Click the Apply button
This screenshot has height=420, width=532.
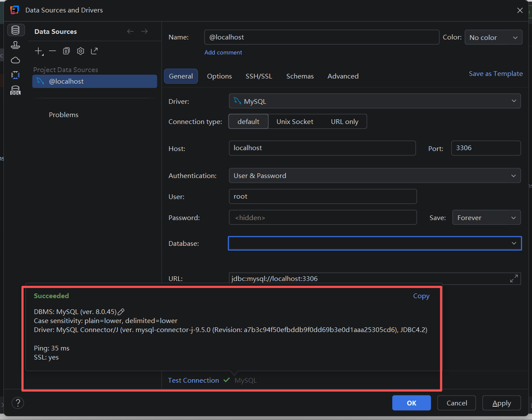point(502,403)
